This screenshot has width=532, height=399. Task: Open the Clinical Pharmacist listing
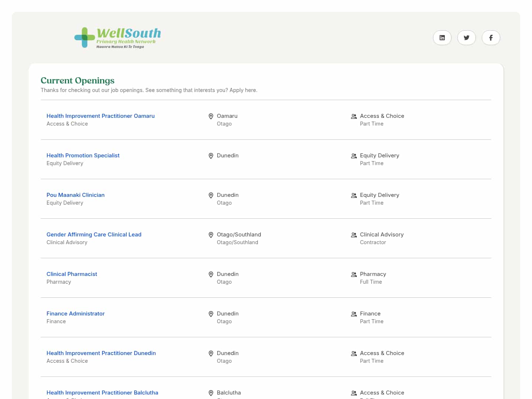[72, 274]
